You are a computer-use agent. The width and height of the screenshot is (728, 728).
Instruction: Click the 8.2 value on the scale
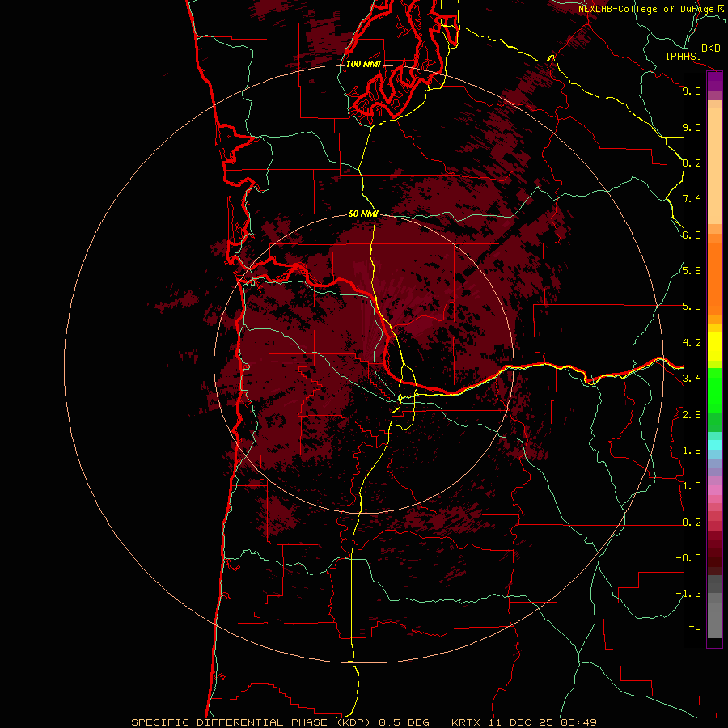click(x=692, y=163)
